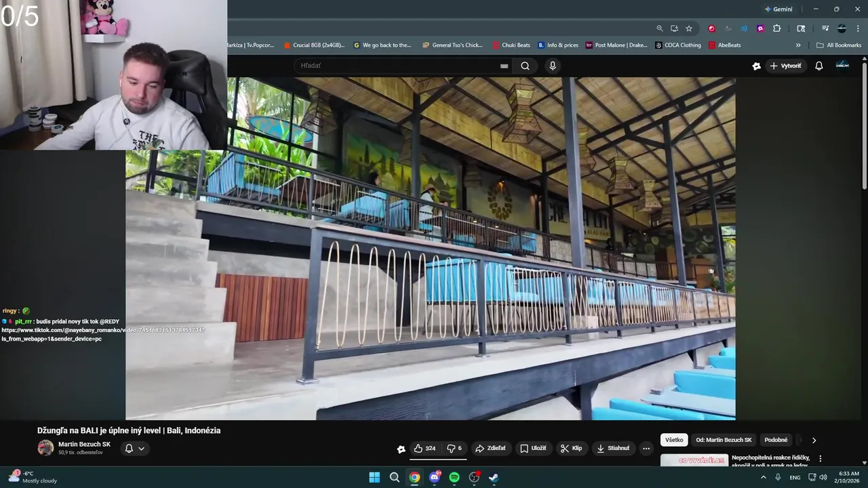Select the Všetko filter chip
This screenshot has width=868, height=488.
674,440
